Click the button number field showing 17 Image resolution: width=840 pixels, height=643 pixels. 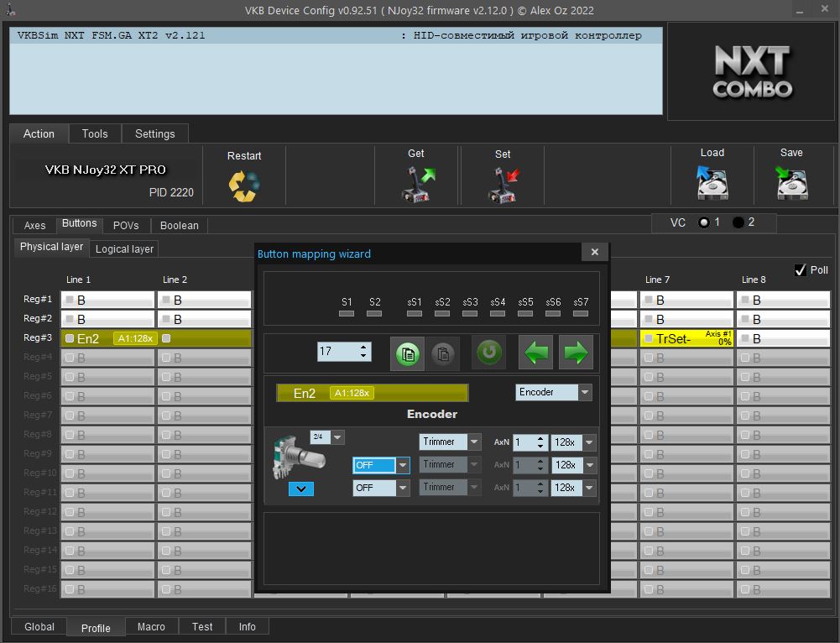coord(337,352)
